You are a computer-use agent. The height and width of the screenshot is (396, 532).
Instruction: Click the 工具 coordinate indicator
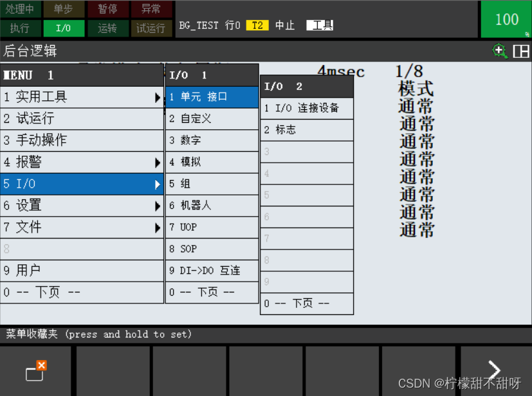pos(320,26)
